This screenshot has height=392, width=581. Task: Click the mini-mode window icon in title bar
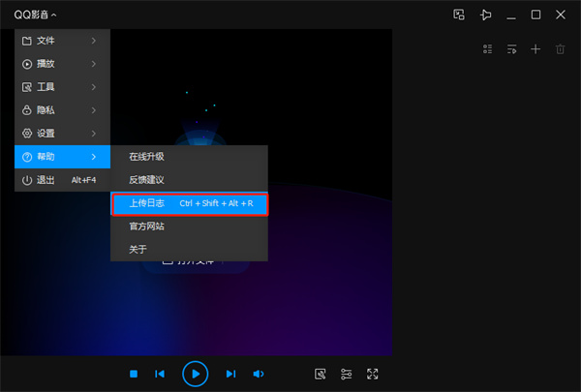459,15
